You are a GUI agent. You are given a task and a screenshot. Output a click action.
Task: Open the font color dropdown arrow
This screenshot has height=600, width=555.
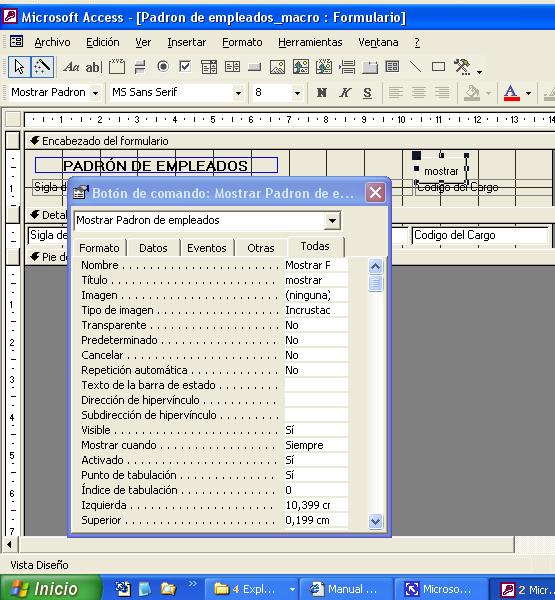(529, 93)
